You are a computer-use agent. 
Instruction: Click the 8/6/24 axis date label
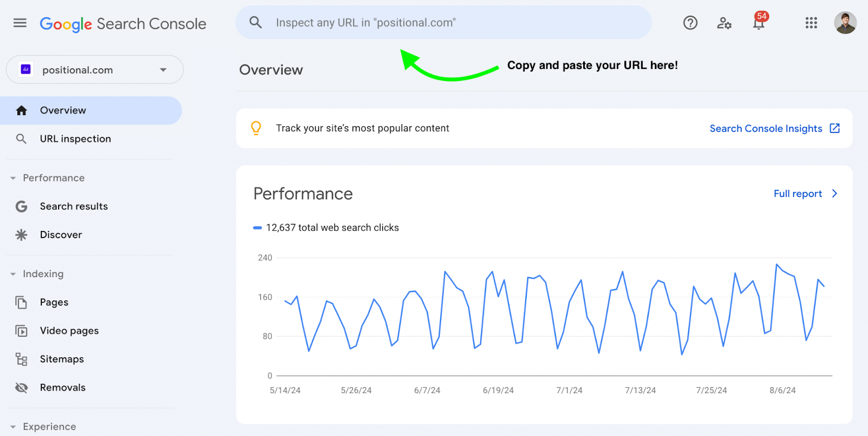click(x=782, y=390)
